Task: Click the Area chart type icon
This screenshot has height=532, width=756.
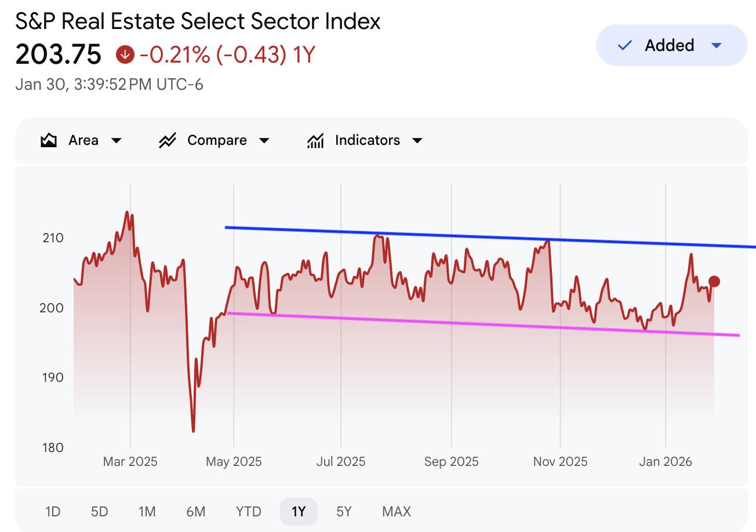Action: [x=49, y=140]
